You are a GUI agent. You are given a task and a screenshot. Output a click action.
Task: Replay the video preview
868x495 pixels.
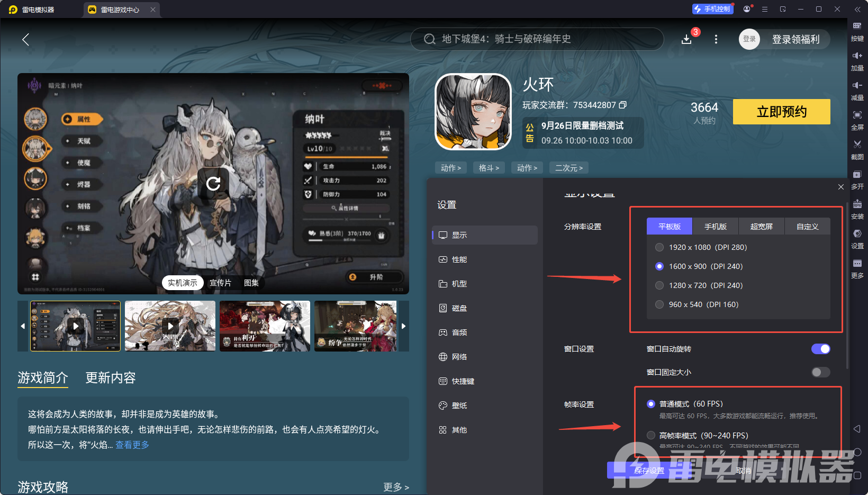tap(213, 184)
